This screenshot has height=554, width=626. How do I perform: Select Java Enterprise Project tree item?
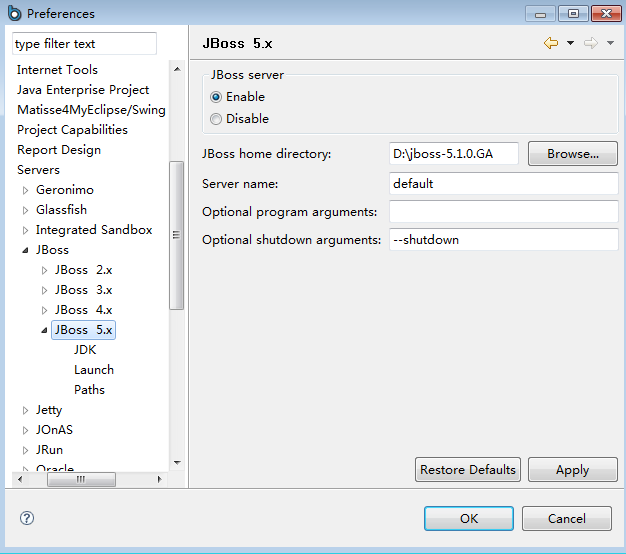(83, 90)
